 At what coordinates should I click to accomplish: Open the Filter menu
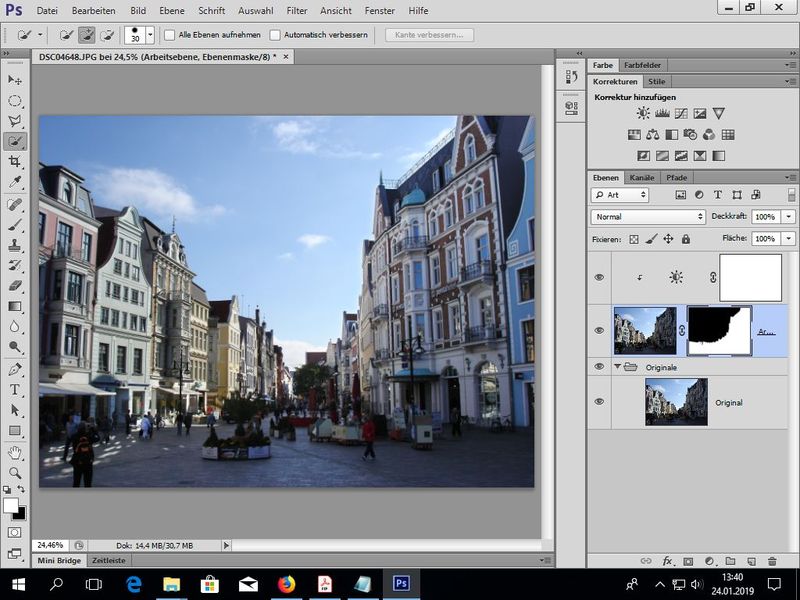(x=296, y=10)
